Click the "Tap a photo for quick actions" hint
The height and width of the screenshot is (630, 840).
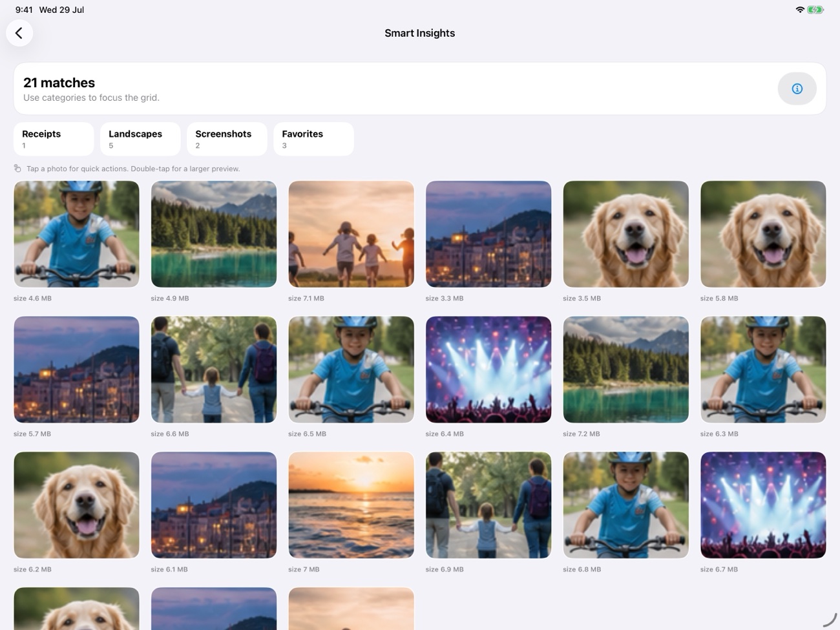click(x=133, y=169)
